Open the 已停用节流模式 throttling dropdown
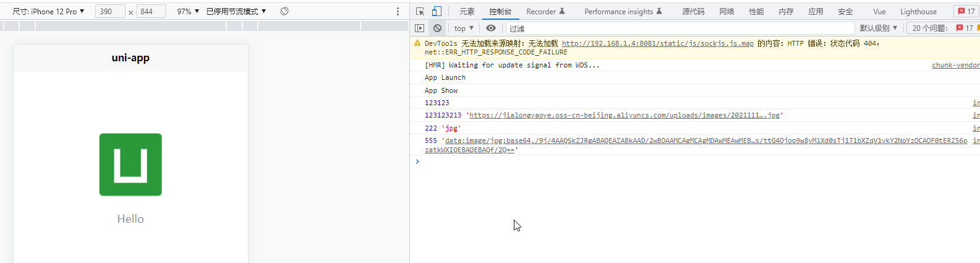The height and width of the screenshot is (263, 980). pyautogui.click(x=236, y=11)
